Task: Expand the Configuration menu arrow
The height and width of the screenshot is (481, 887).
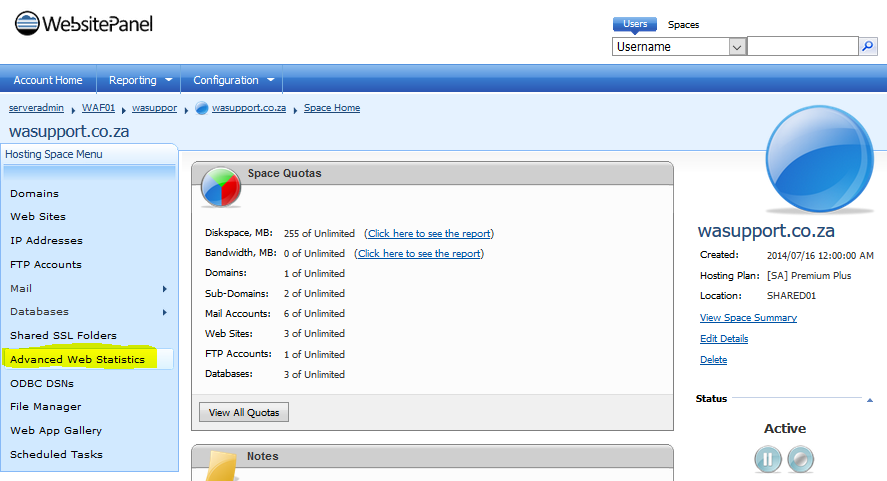Action: click(x=270, y=80)
